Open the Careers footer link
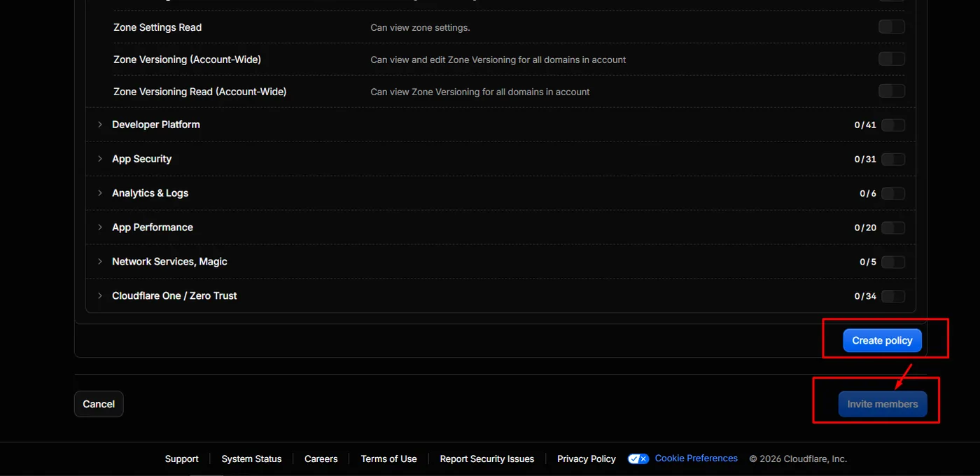 321,459
